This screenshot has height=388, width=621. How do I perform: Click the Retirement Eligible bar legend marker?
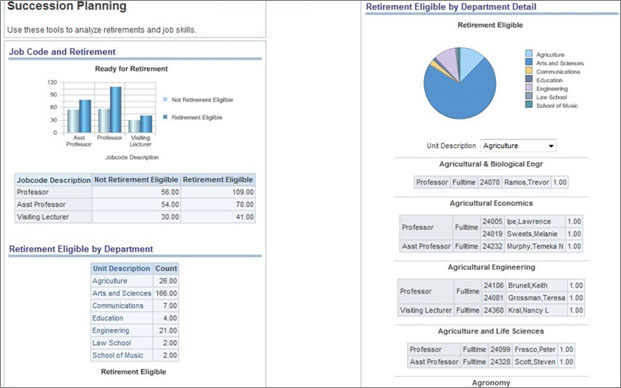(165, 117)
